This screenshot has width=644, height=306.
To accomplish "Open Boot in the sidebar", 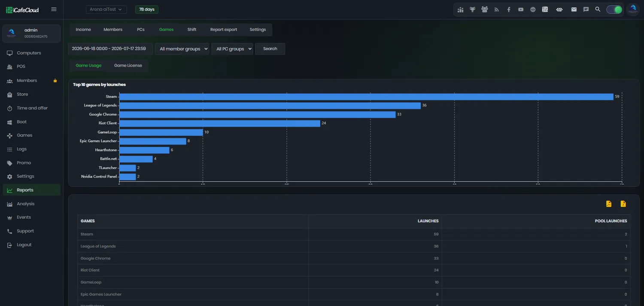I will [31, 122].
